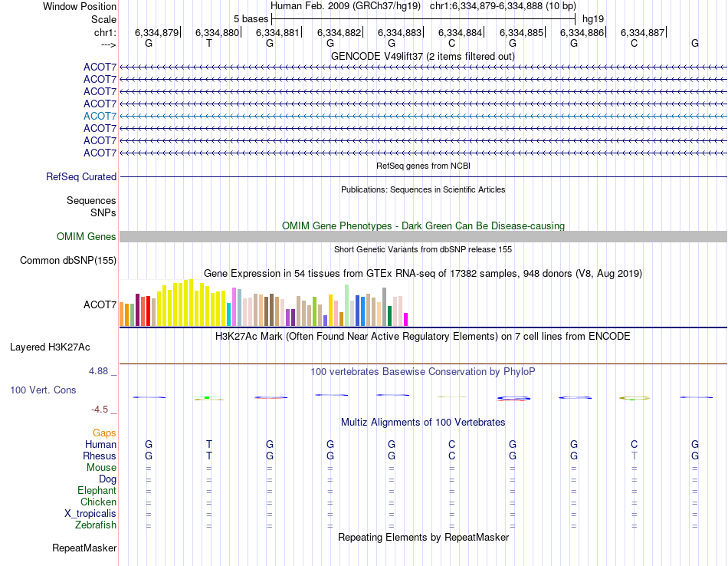Click the light blue ACOT7 transcript label
Screen dimensions: 728x566
(100, 116)
